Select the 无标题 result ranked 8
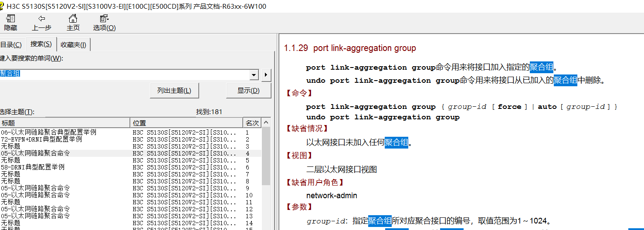The image size is (644, 230). tap(131, 181)
